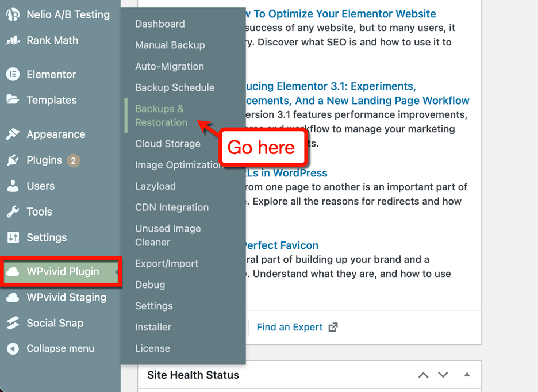Select Export/Import in the submenu
Screen dimensions: 538x392
click(167, 263)
